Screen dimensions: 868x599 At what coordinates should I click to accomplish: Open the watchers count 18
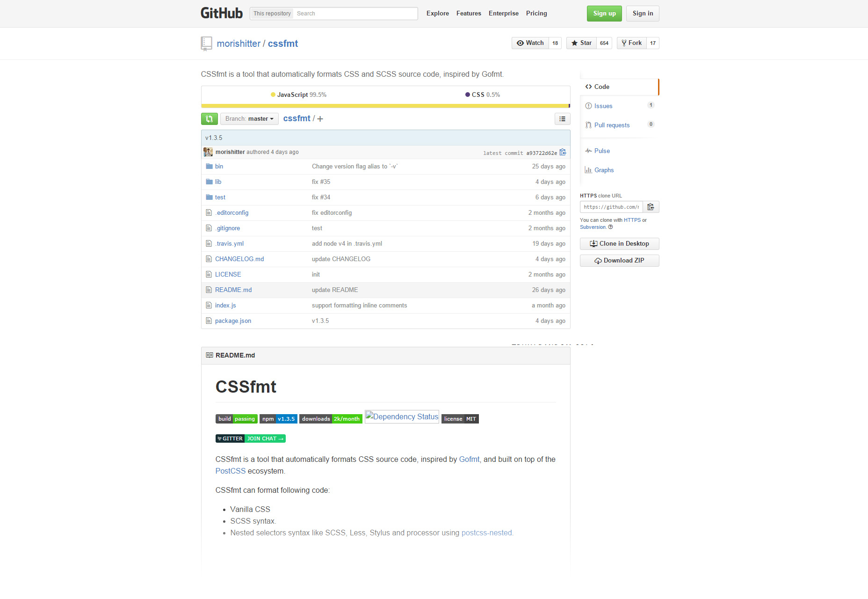pos(555,43)
